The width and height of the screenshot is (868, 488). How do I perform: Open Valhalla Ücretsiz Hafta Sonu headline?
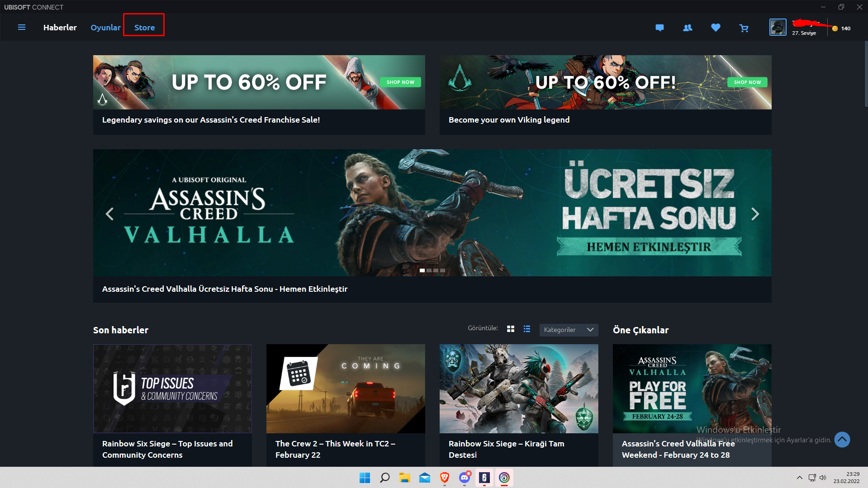pos(225,289)
